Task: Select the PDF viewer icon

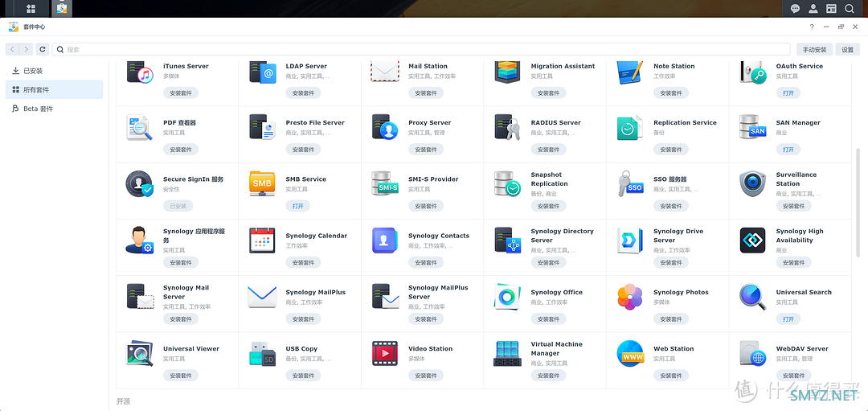Action: [140, 127]
